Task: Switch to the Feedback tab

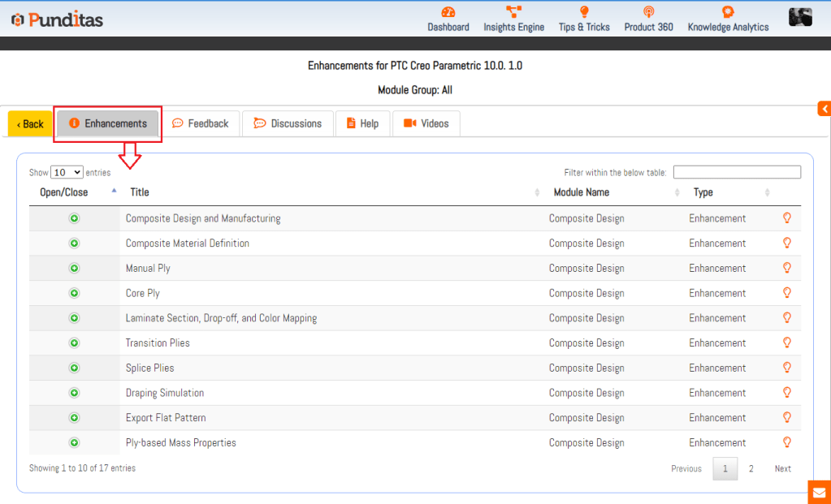Action: coord(201,123)
